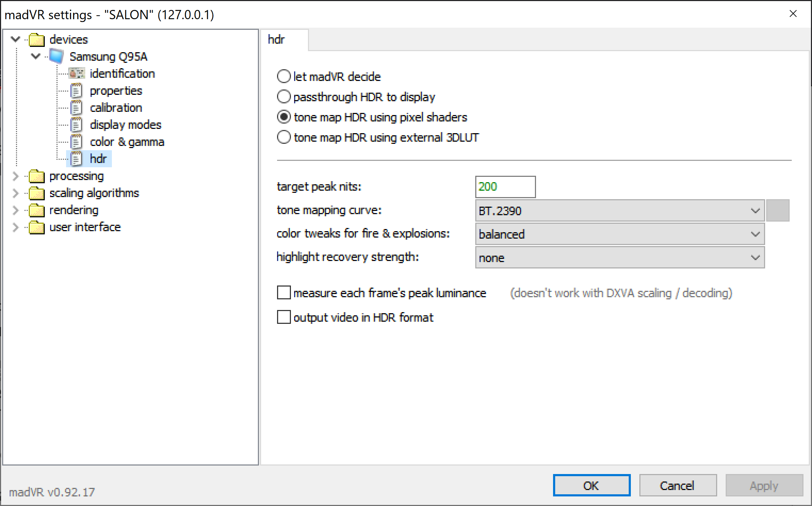Select the display modes tree item
812x506 pixels.
coord(125,125)
